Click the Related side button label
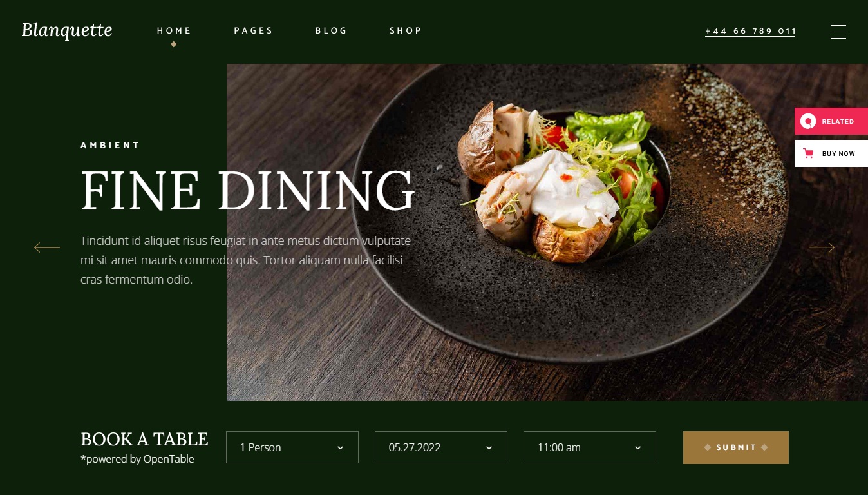868x495 pixels. point(838,121)
